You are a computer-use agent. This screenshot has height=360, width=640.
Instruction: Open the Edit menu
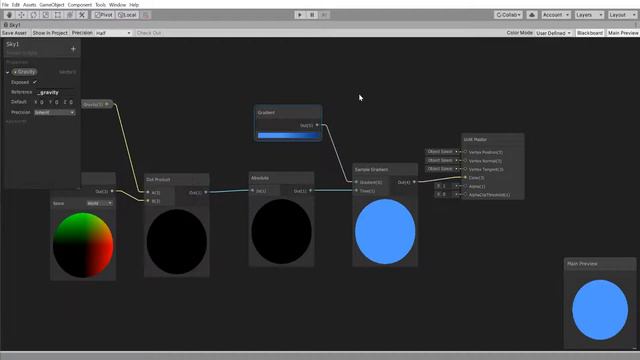pos(16,5)
